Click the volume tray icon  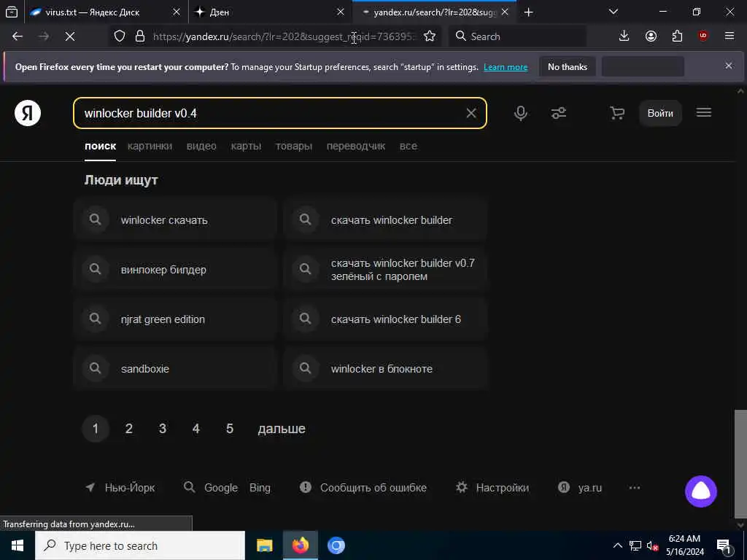click(x=651, y=545)
